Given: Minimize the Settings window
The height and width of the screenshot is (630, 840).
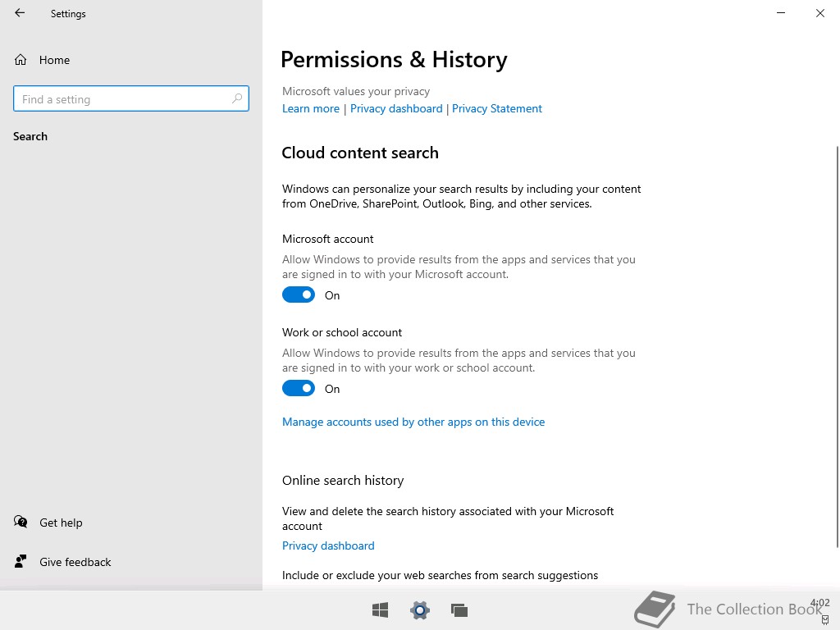Looking at the screenshot, I should (781, 13).
